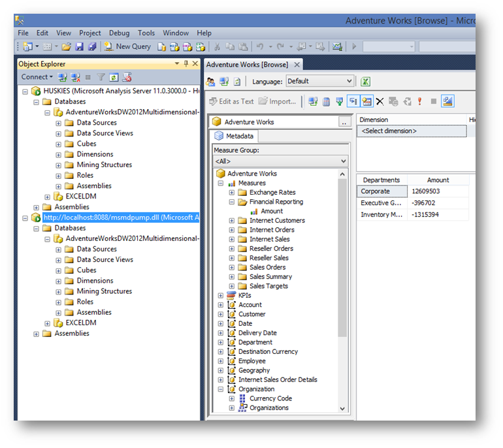Click the Delete X icon in query toolbar
The image size is (503, 448).
[x=380, y=102]
